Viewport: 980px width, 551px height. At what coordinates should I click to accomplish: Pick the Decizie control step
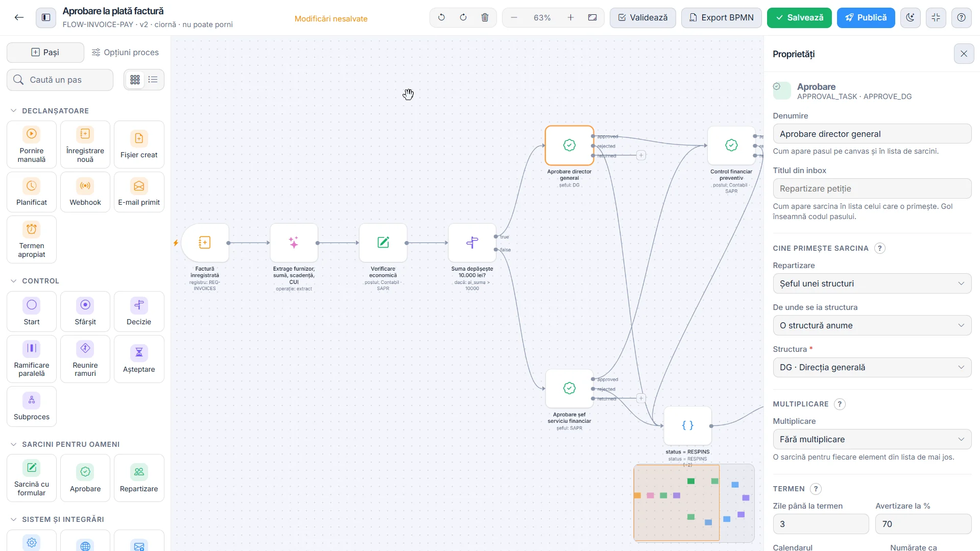(139, 312)
